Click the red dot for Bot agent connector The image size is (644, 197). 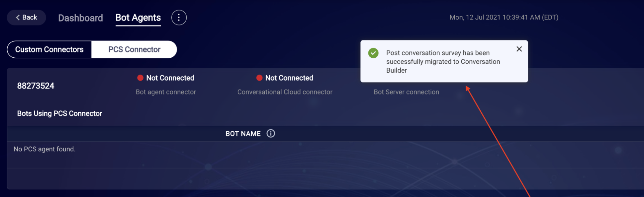pos(140,78)
